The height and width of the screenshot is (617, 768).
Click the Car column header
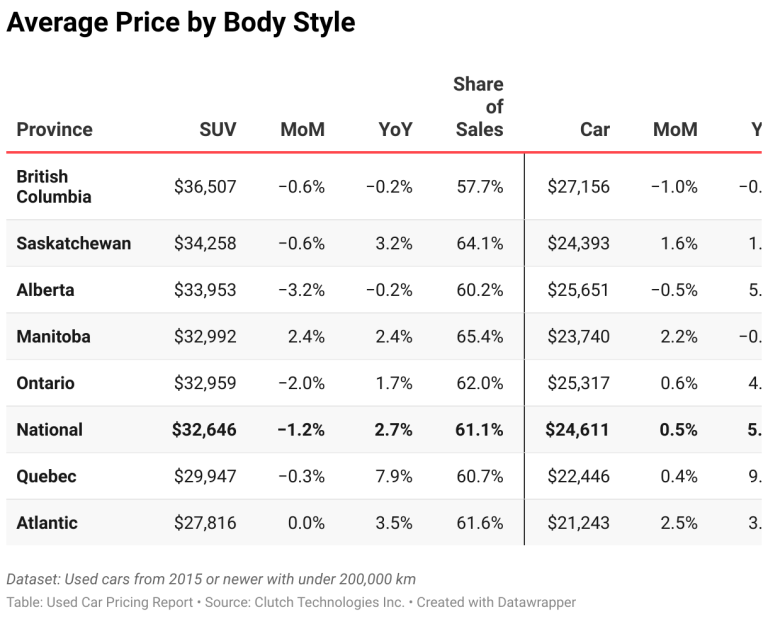[x=594, y=129]
